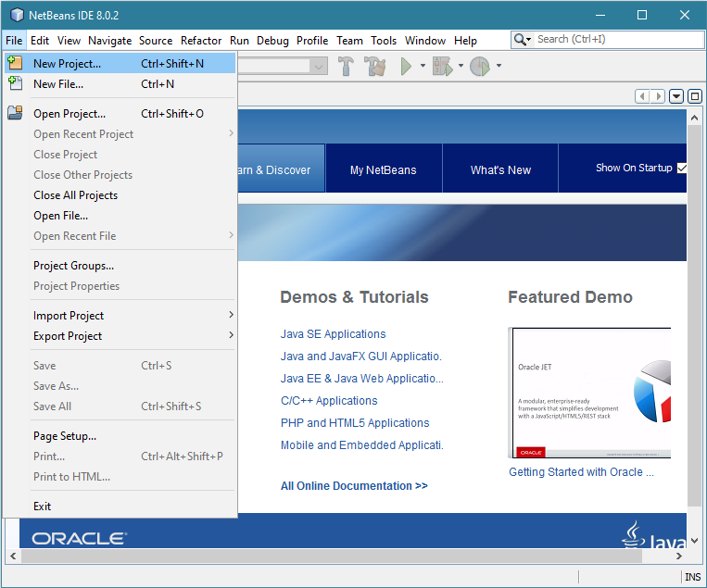Viewport: 707px width, 588px height.
Task: Select New Project... from the File menu
Action: pos(120,64)
